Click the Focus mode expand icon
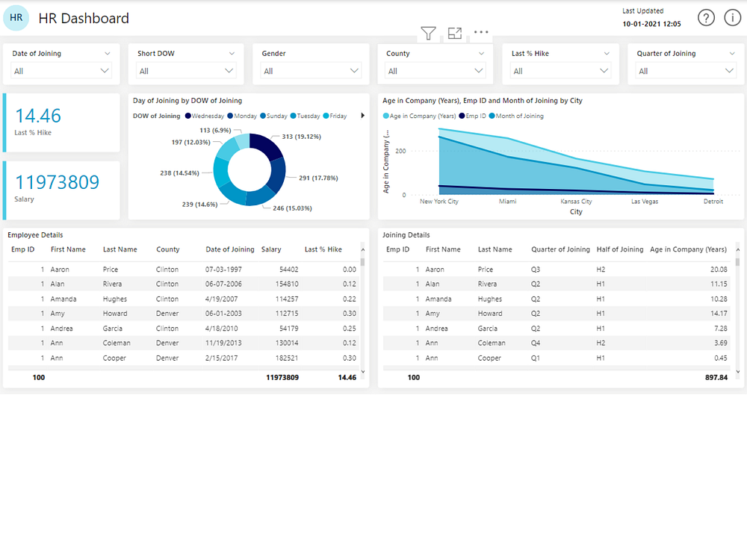747x560 pixels. tap(454, 33)
